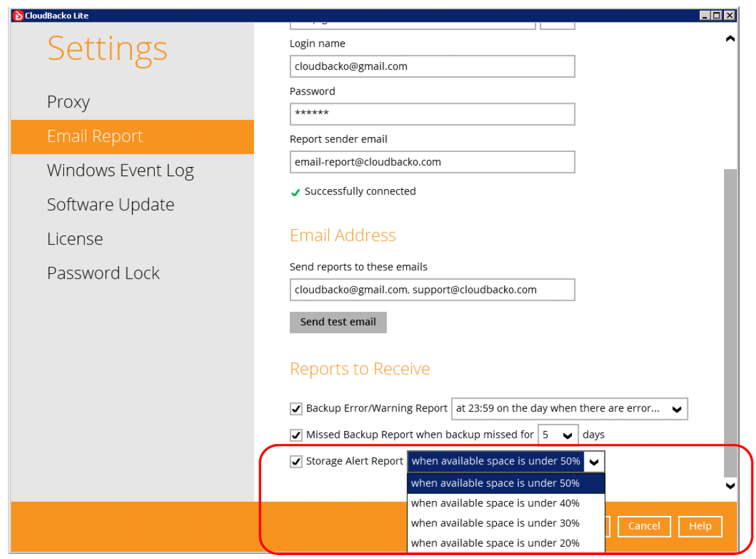Click the 'Reports to Receive' heading

click(360, 369)
